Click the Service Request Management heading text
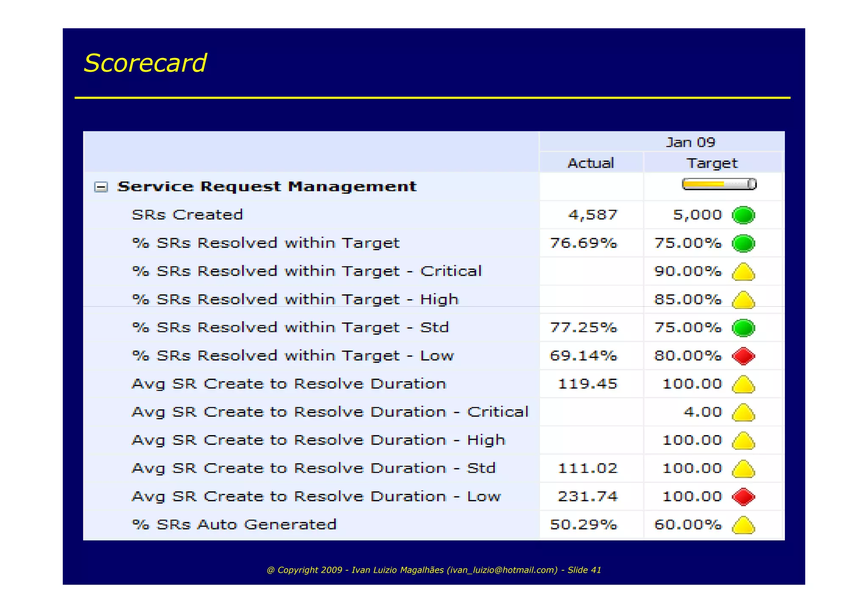This screenshot has height=613, width=868. pyautogui.click(x=267, y=187)
